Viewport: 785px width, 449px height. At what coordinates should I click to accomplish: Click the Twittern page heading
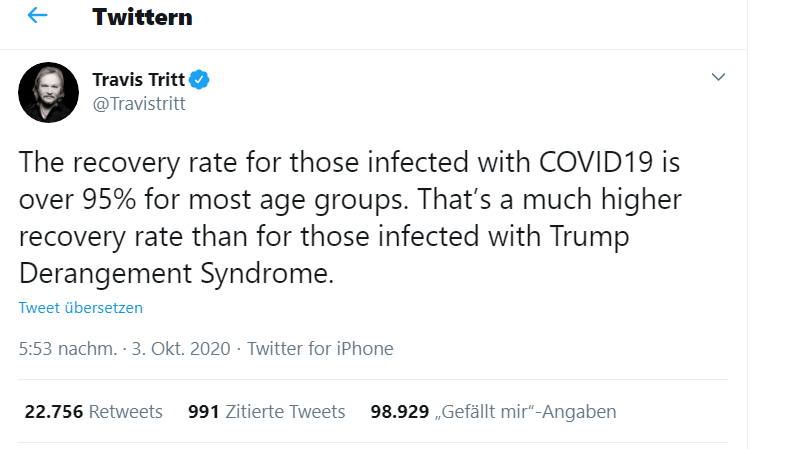(x=142, y=17)
